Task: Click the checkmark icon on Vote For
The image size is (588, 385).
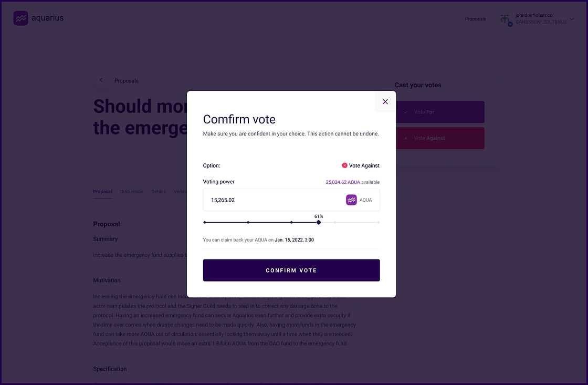Action: 405,112
